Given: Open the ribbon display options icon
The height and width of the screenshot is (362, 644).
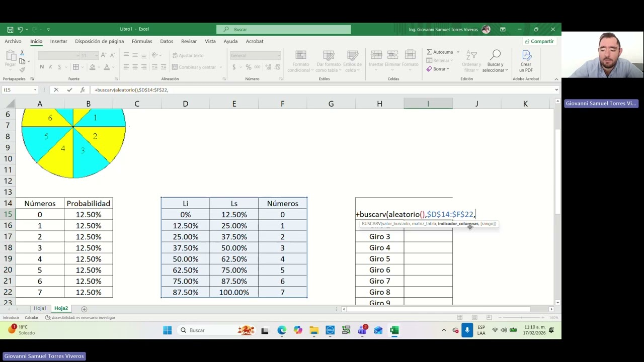Looking at the screenshot, I should (503, 29).
